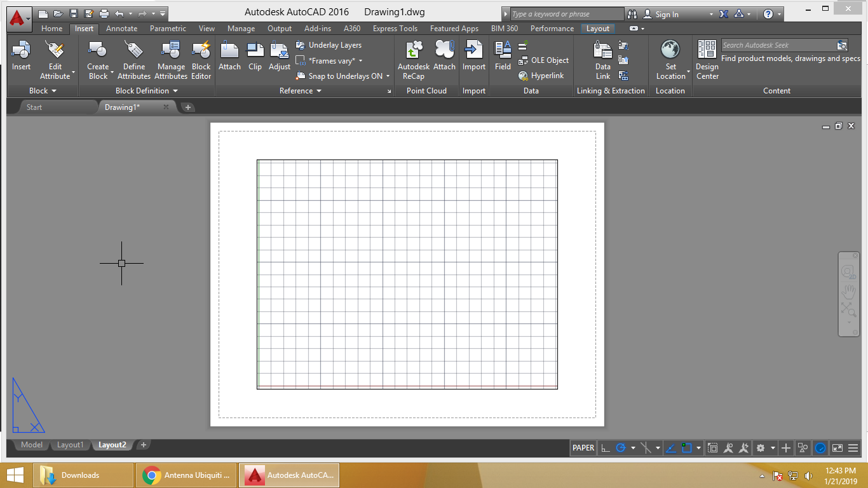Click the Create Block tool

(98, 60)
